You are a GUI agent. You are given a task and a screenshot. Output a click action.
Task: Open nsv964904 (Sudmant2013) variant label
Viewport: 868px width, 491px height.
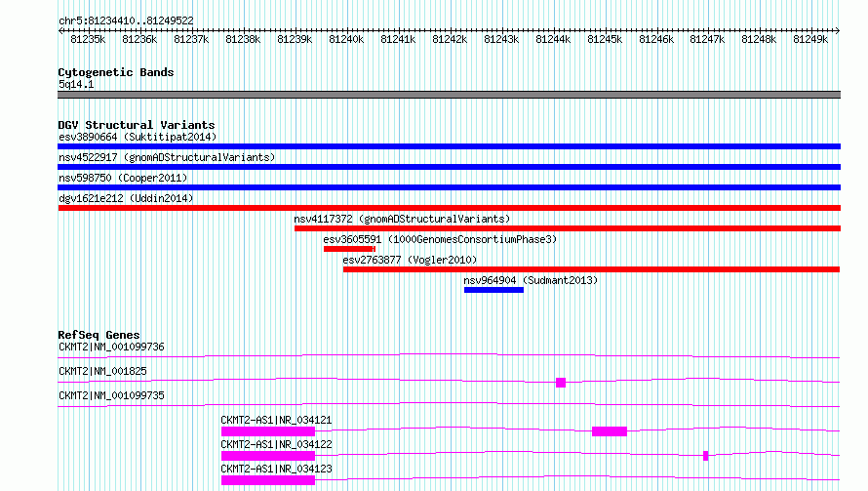531,280
